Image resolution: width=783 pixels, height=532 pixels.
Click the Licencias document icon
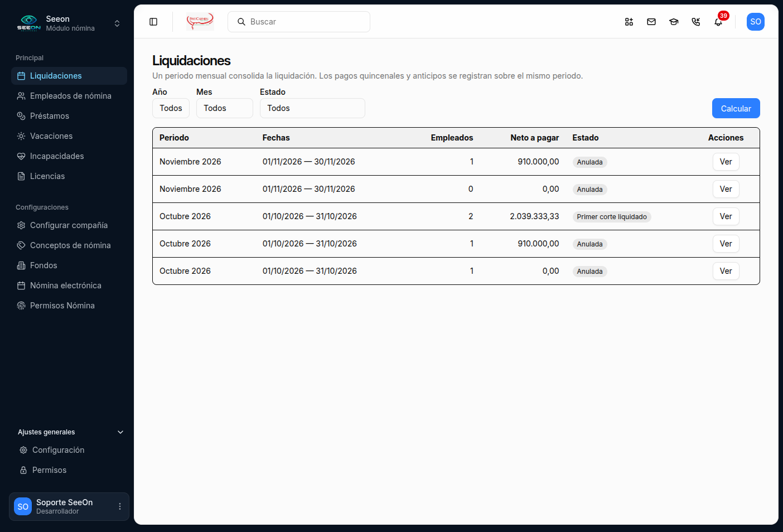pos(21,176)
